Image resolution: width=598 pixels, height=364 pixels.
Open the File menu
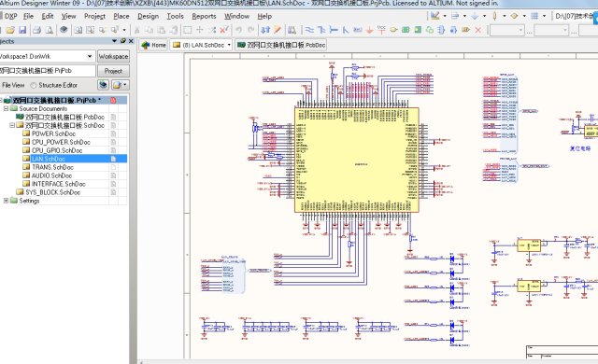(x=29, y=16)
